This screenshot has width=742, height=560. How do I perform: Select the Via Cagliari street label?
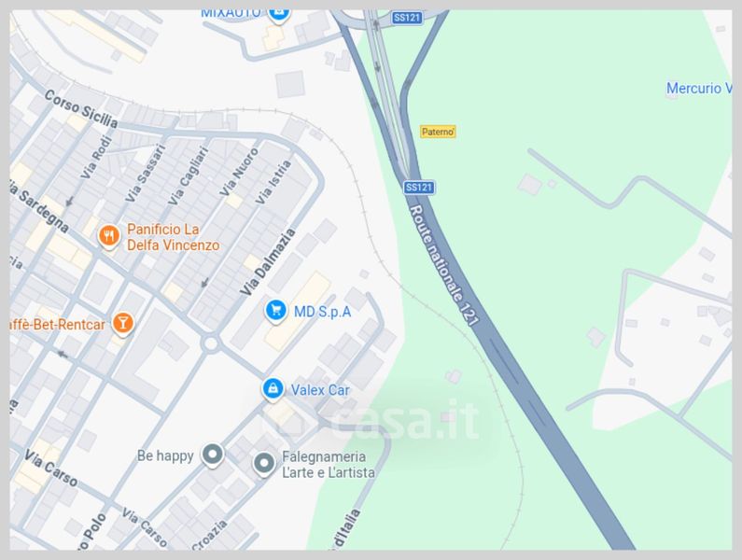coord(189,176)
